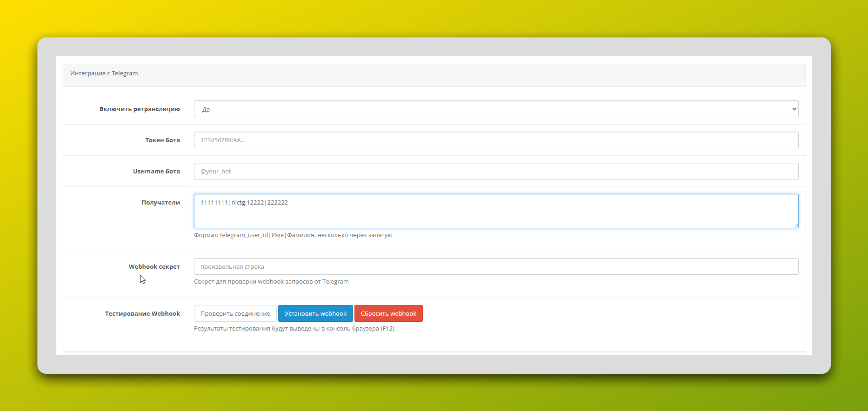Click the Получатели field label
The image size is (868, 411).
[160, 202]
